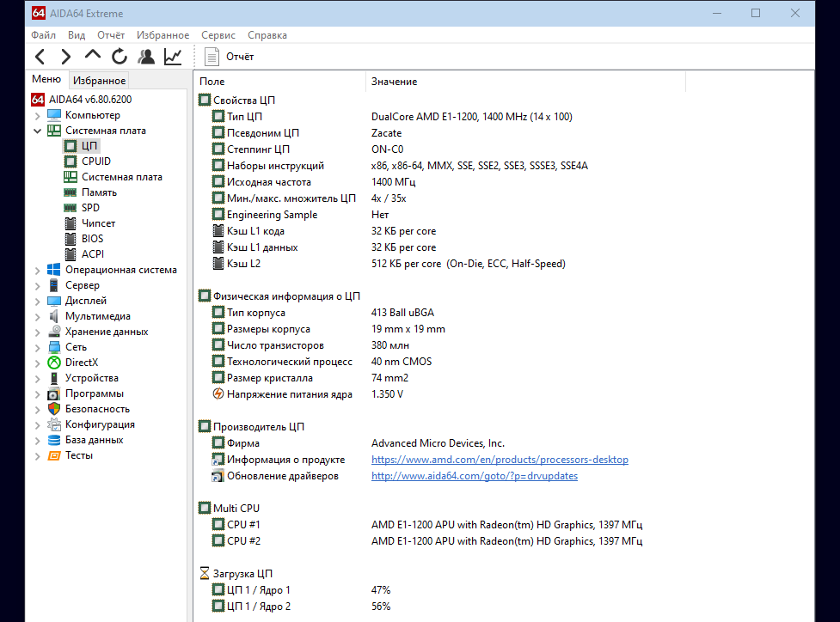
Task: Click the Безопасность shield icon
Action: 54,409
